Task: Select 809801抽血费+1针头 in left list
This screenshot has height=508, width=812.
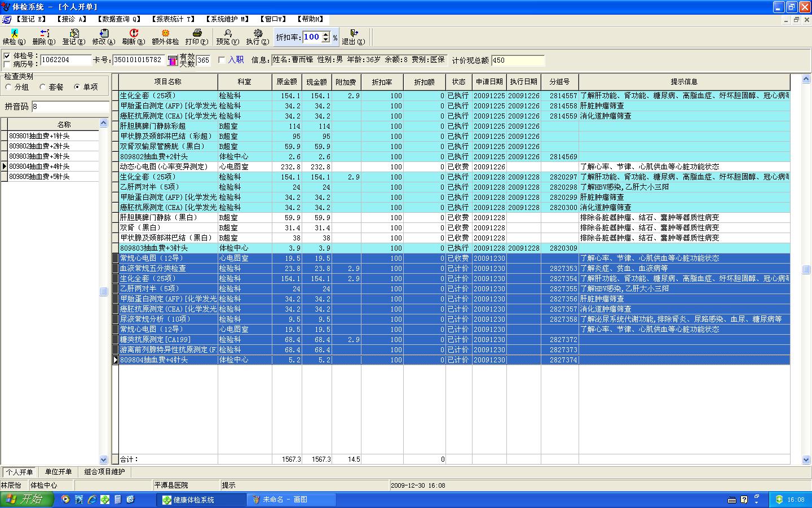Action: (54, 136)
